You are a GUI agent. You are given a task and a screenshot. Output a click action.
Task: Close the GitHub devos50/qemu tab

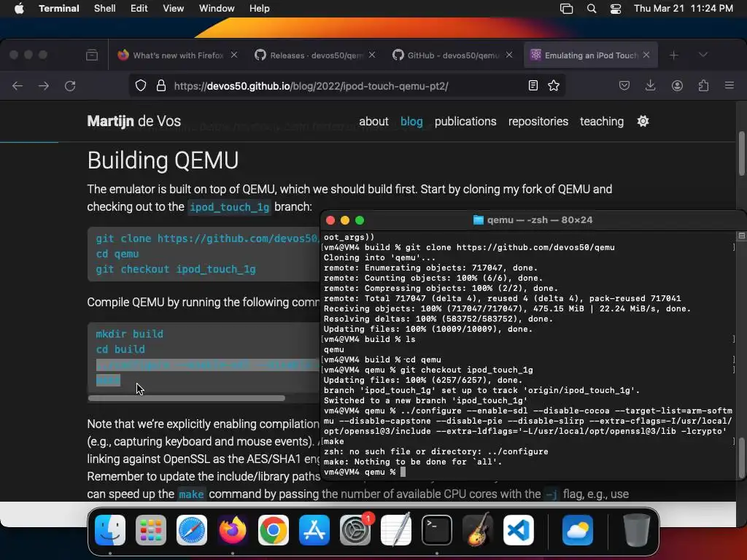[x=508, y=55]
